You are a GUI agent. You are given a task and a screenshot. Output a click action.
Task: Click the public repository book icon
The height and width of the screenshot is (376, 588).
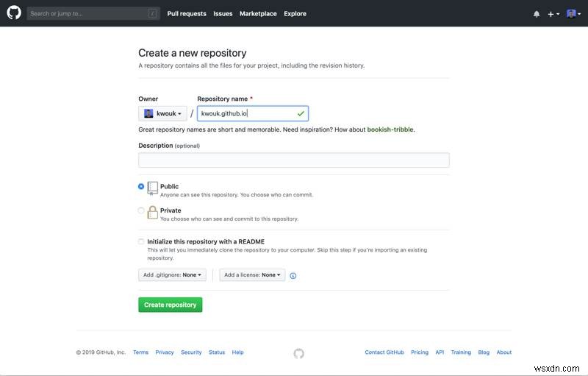click(x=153, y=188)
